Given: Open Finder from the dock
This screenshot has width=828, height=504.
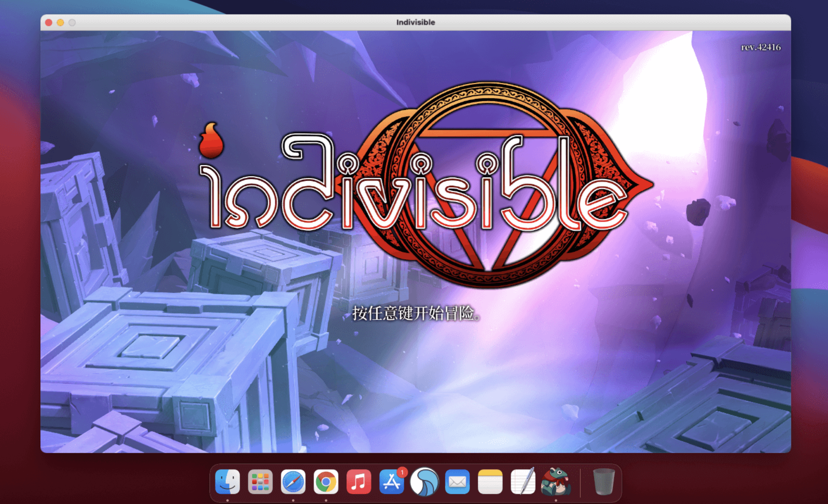Looking at the screenshot, I should tap(228, 482).
